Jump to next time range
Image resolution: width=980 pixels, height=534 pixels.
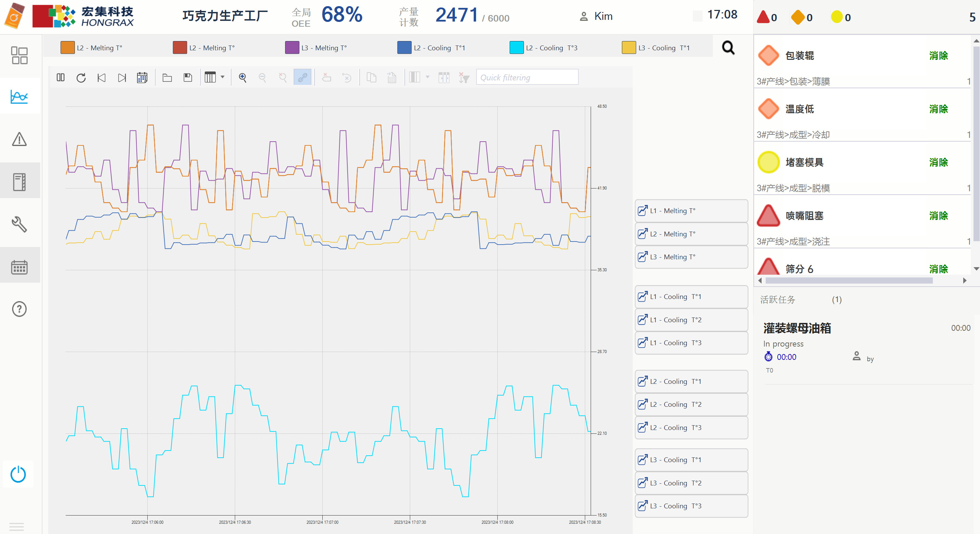click(x=122, y=78)
